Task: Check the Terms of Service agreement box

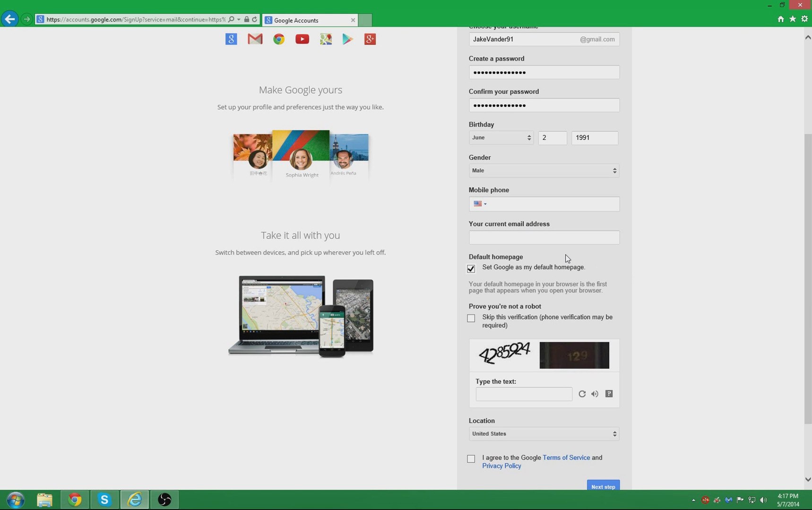Action: point(471,459)
